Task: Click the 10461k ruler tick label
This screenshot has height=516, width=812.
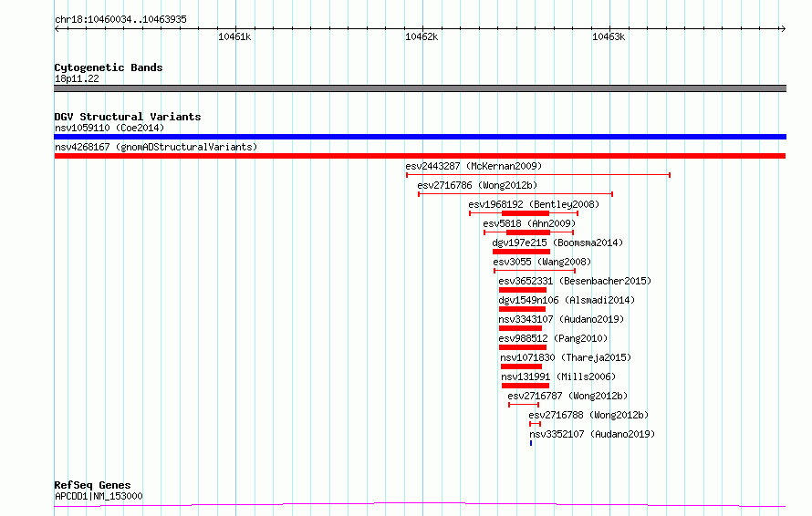Action: tap(234, 36)
